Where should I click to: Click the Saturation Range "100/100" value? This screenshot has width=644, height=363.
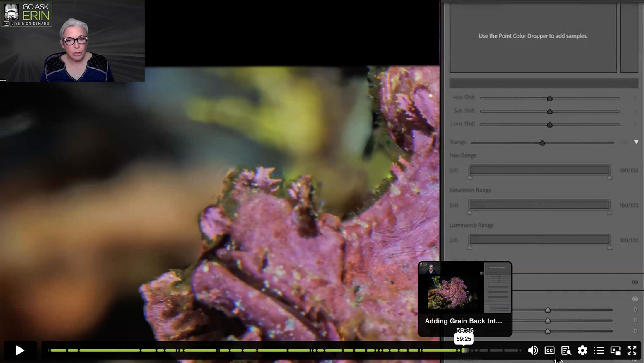(x=629, y=205)
